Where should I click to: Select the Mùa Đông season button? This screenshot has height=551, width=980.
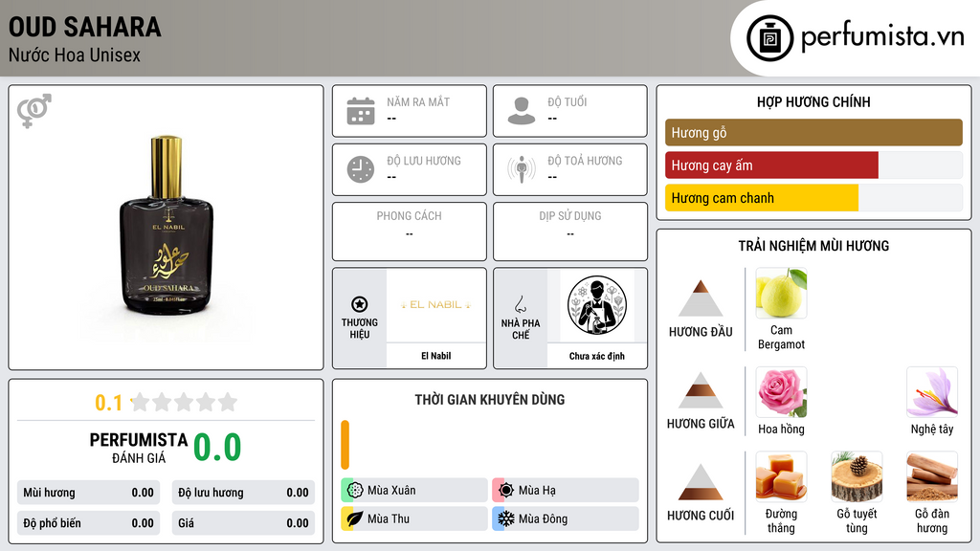565,518
